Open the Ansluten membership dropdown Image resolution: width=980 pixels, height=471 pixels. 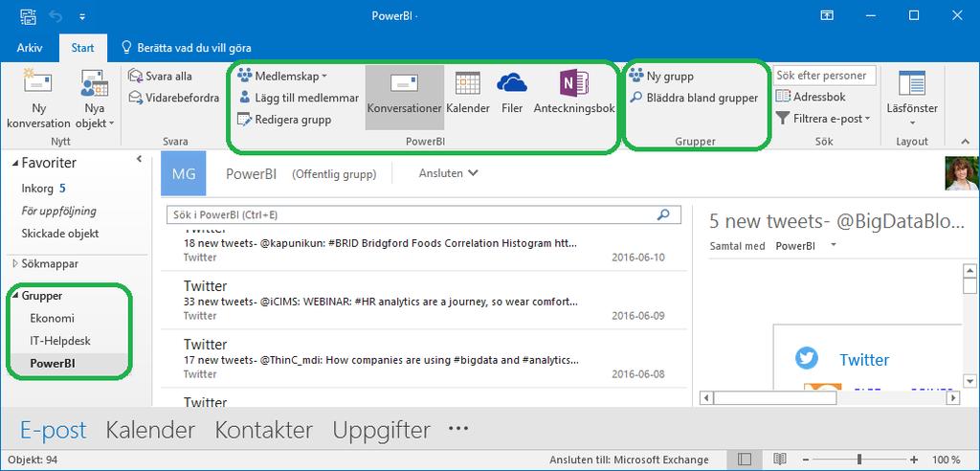(448, 173)
